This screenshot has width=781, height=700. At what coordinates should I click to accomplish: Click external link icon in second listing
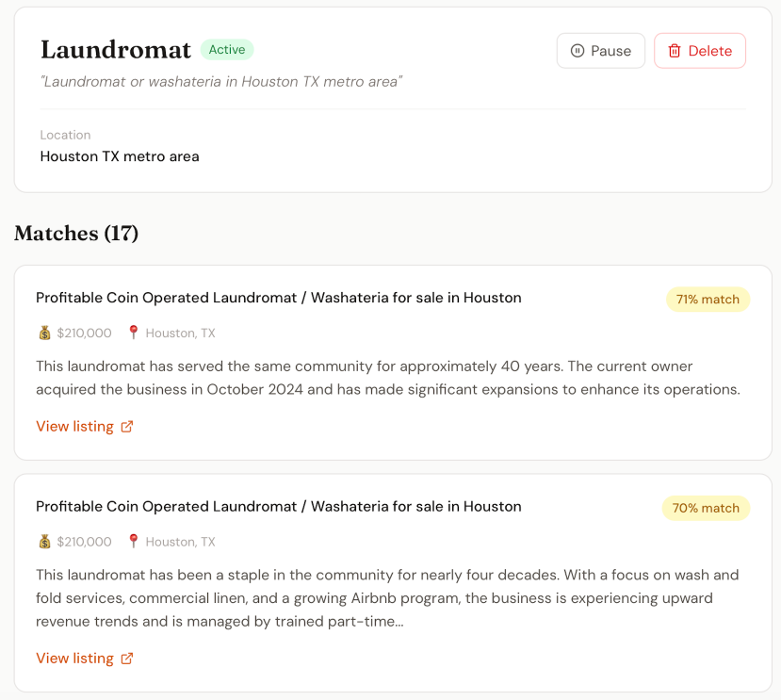(127, 659)
